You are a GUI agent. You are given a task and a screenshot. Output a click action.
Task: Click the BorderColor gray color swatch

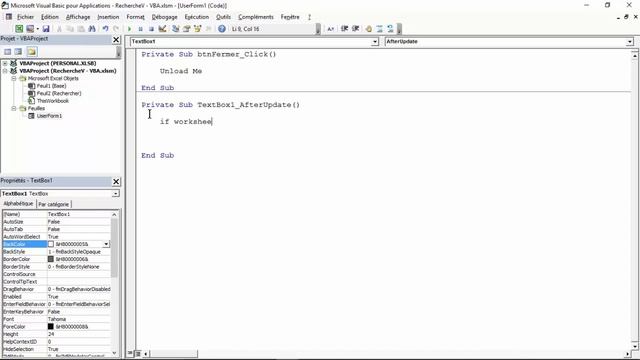pos(51,259)
